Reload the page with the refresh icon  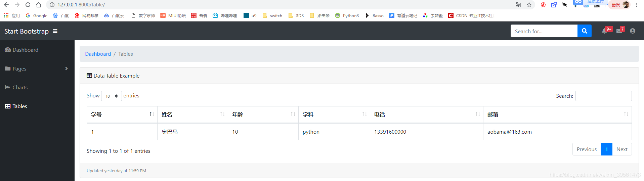tap(28, 5)
